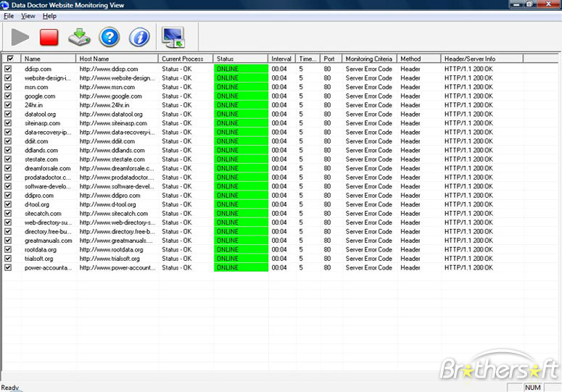Select the dreamforsale.com name cell
The image size is (562, 392).
tap(47, 168)
